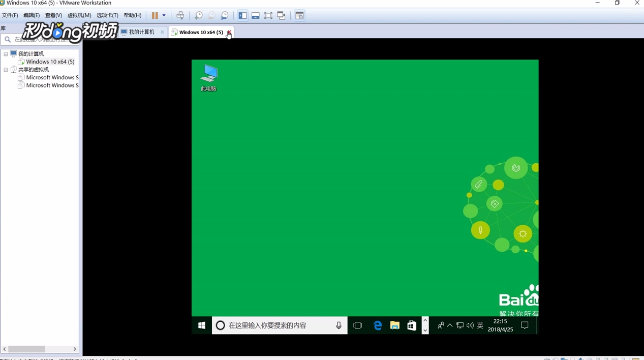
Task: Open the power options dropdown arrow beside pause
Action: 164,16
